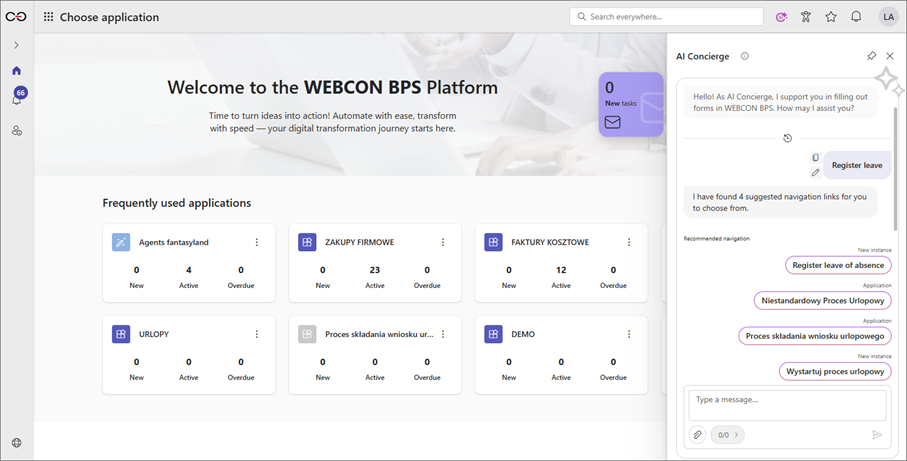
Task: Select 'Register leave of absence' suggestion
Action: (838, 265)
